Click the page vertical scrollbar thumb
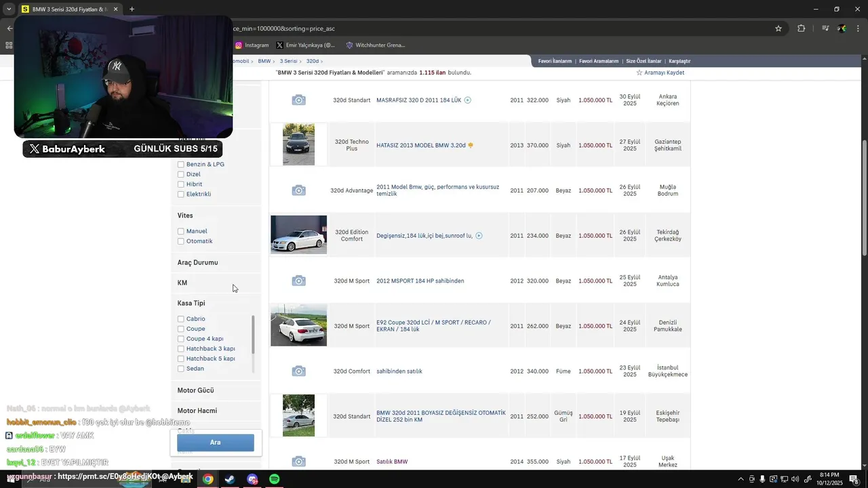Image resolution: width=868 pixels, height=488 pixels. coord(864,198)
